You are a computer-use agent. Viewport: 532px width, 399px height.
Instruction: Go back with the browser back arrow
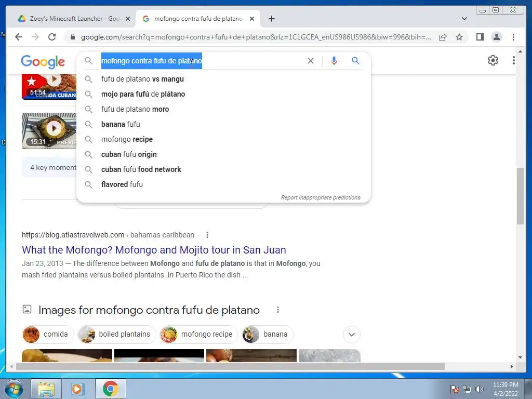[19, 37]
